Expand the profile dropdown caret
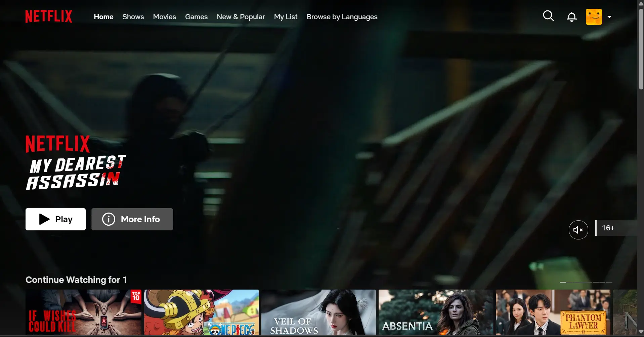Image resolution: width=644 pixels, height=337 pixels. 609,17
